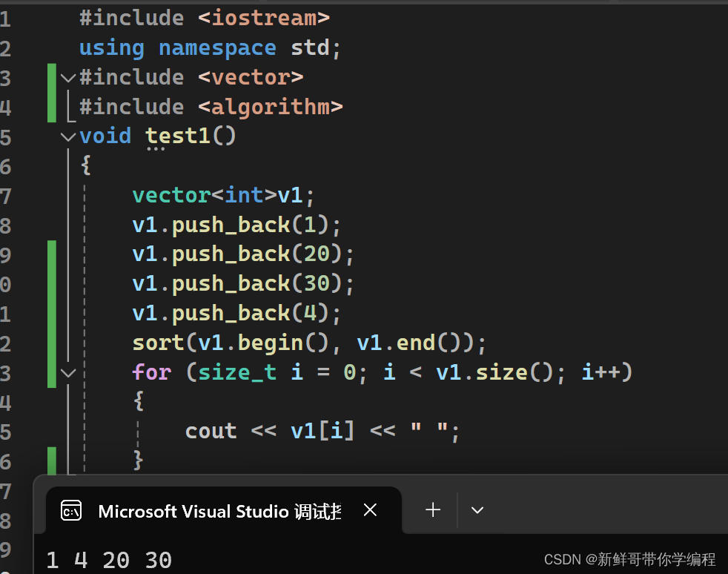
Task: Select the Microsoft Visual Studio debug console tab
Action: (224, 510)
